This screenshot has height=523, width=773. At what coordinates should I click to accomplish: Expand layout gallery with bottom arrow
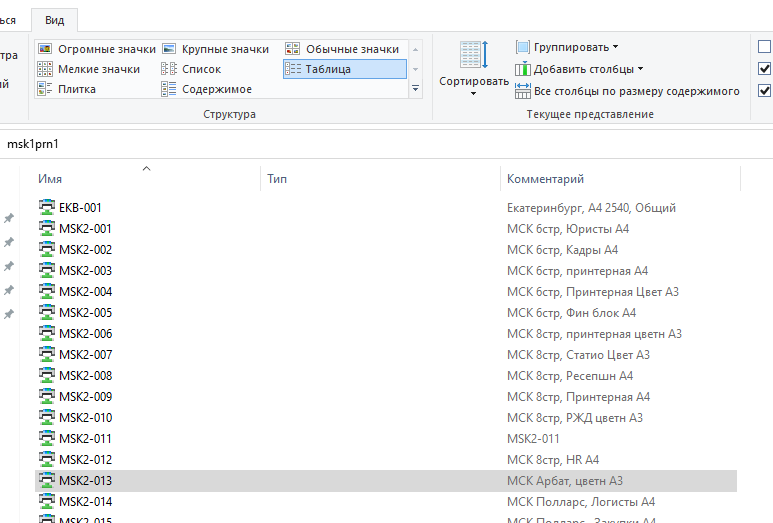click(x=416, y=89)
